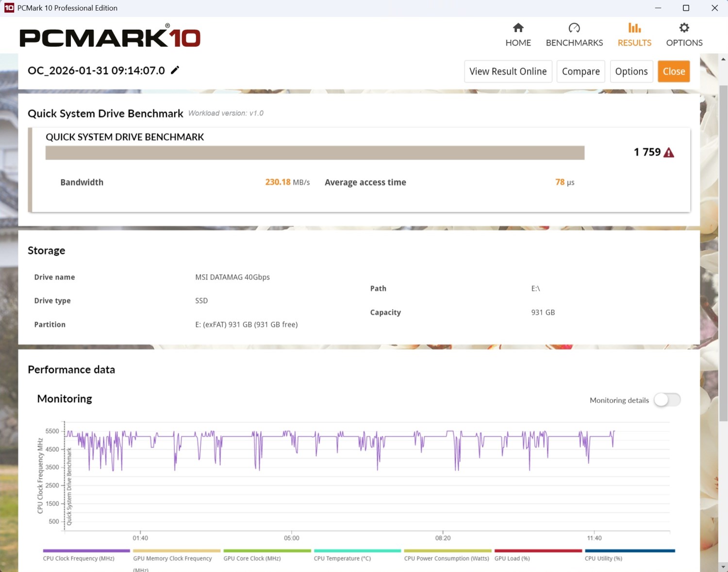Toggle the CPU Utility (%) legend entry
This screenshot has width=728, height=572.
click(629, 555)
